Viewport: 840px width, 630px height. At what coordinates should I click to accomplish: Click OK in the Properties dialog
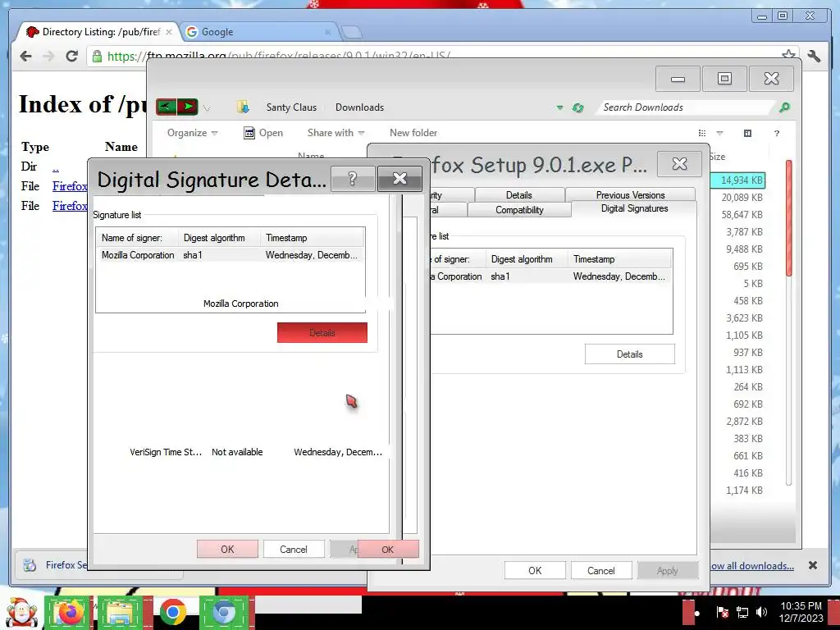pos(535,571)
